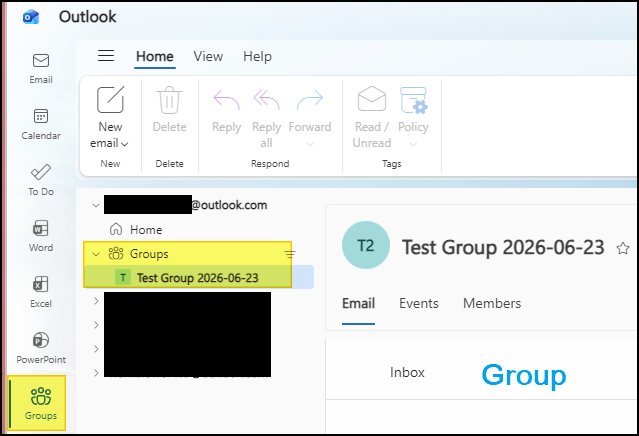Toggle the hamburger navigation pane button
639x436 pixels.
click(106, 55)
